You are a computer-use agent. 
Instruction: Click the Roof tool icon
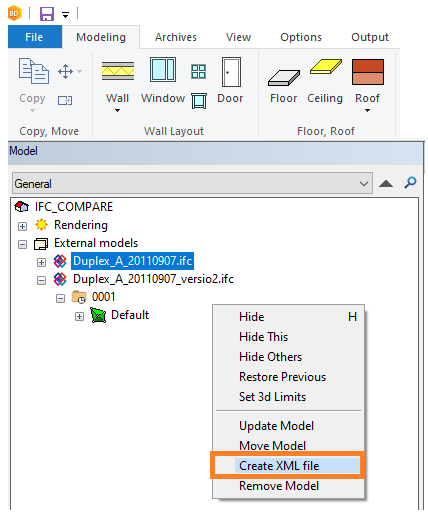point(368,72)
